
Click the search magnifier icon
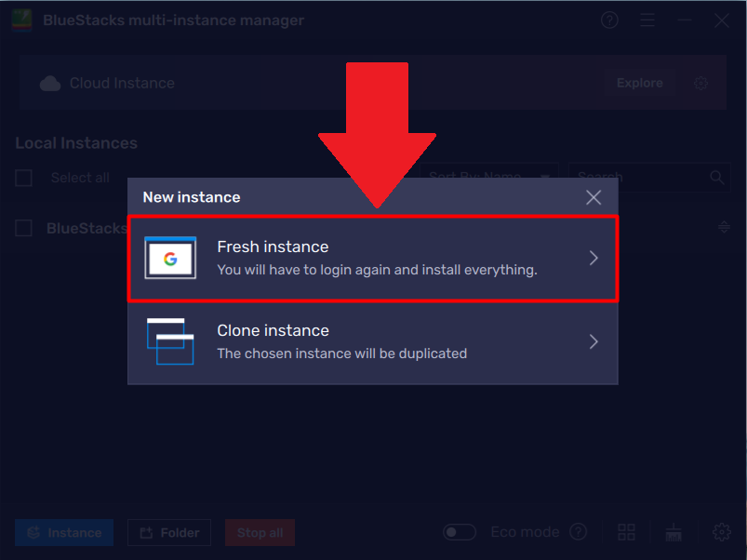[x=717, y=178]
